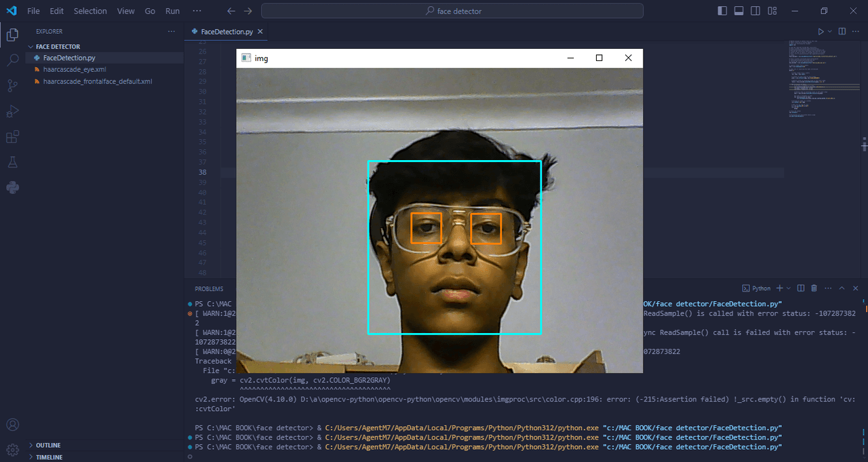Click the face detector search box
The height and width of the screenshot is (462, 868).
(452, 11)
